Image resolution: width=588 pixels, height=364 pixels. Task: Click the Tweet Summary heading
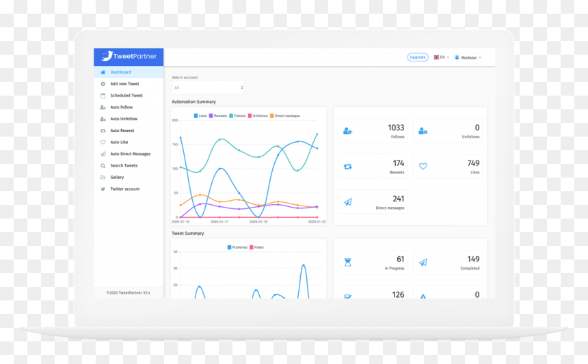coord(187,234)
